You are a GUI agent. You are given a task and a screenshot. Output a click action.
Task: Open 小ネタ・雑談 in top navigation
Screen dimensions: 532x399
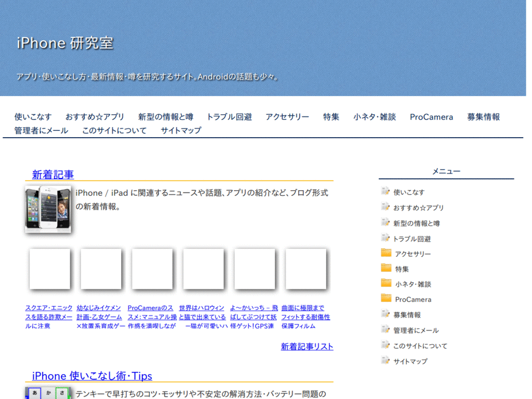[375, 117]
